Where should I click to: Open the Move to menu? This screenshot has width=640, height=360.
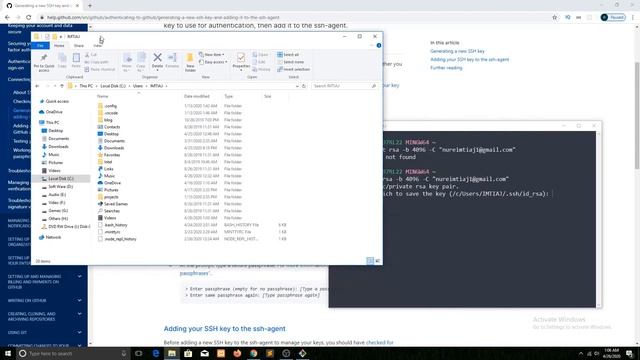127,62
